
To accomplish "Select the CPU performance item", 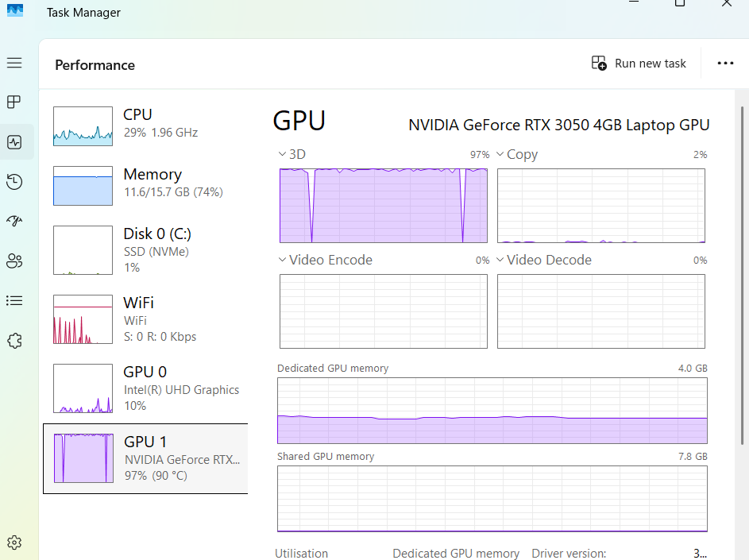I will (145, 126).
